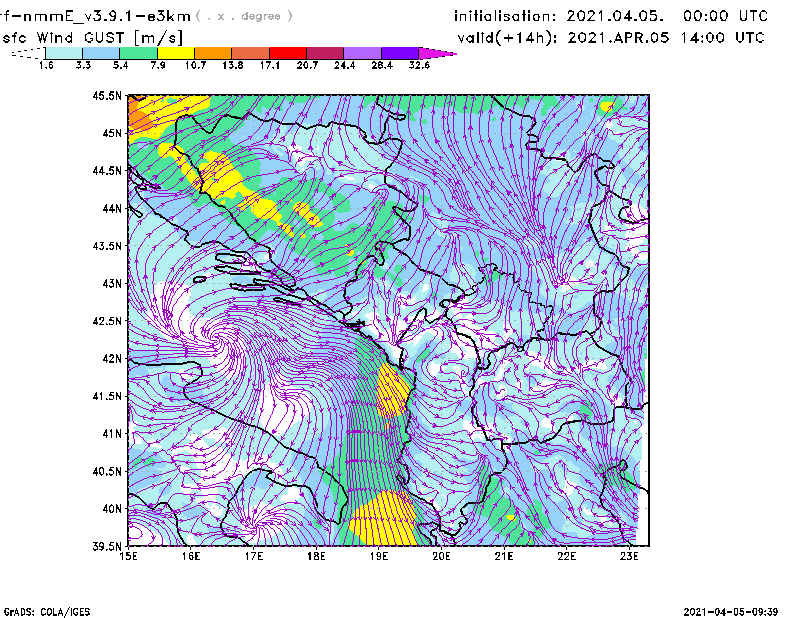
Task: Click the 44N latitude label
Action: 112,208
